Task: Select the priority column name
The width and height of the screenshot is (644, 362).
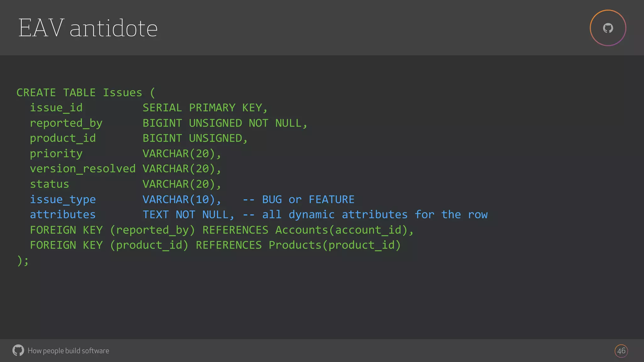Action: pos(56,154)
